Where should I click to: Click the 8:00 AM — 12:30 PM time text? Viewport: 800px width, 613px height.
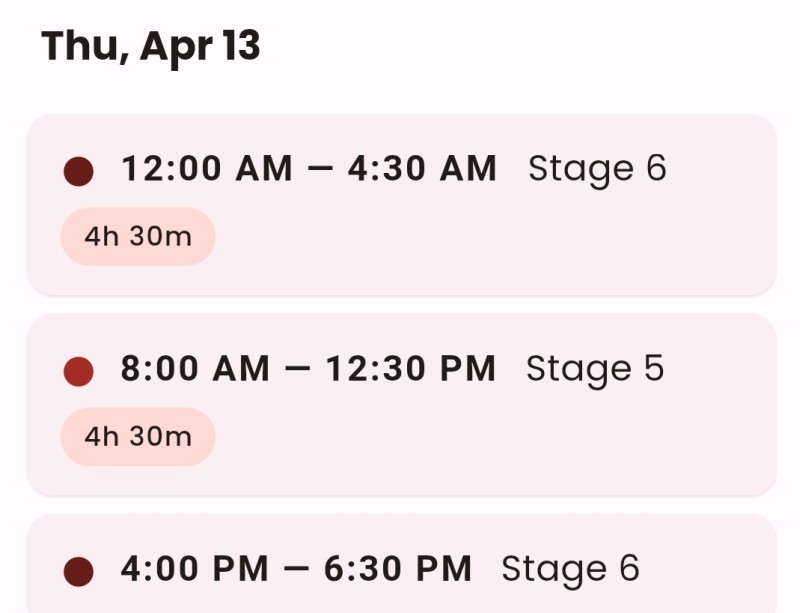308,369
